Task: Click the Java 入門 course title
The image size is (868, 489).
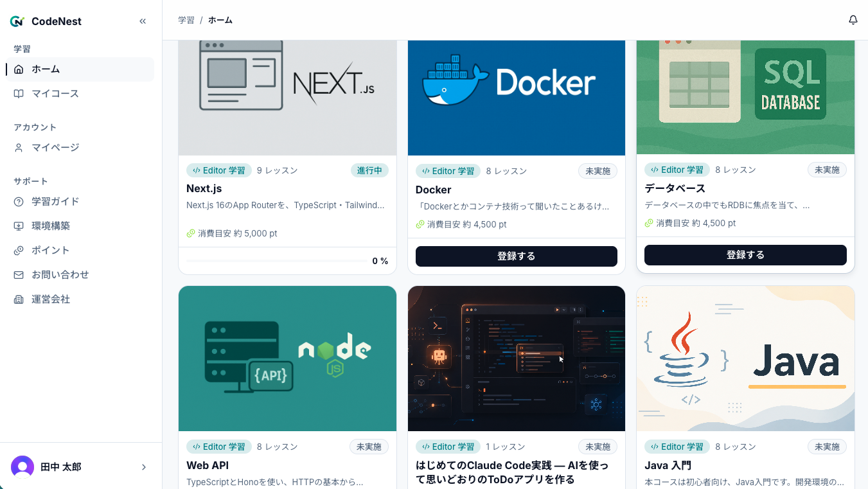Action: coord(668,466)
